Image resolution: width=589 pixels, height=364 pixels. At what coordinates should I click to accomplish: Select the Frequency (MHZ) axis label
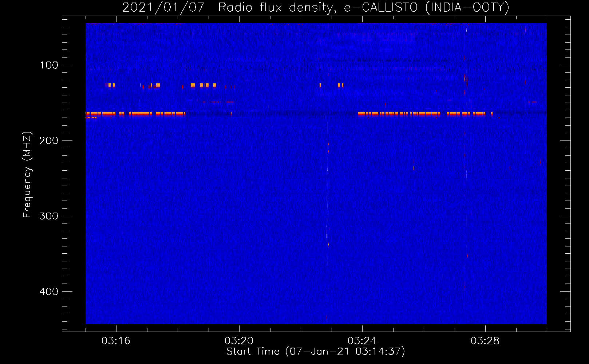(27, 175)
